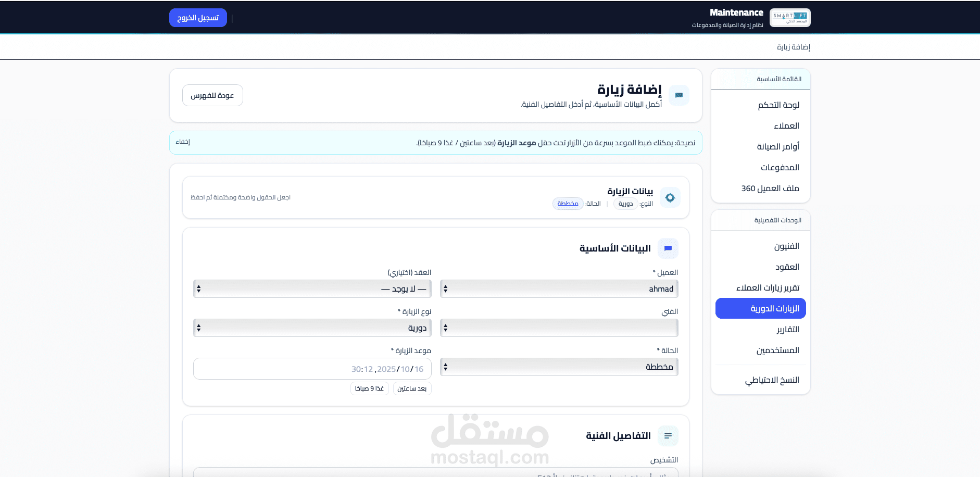The height and width of the screenshot is (477, 980).
Task: Open the العقد contract dropdown
Action: [312, 289]
